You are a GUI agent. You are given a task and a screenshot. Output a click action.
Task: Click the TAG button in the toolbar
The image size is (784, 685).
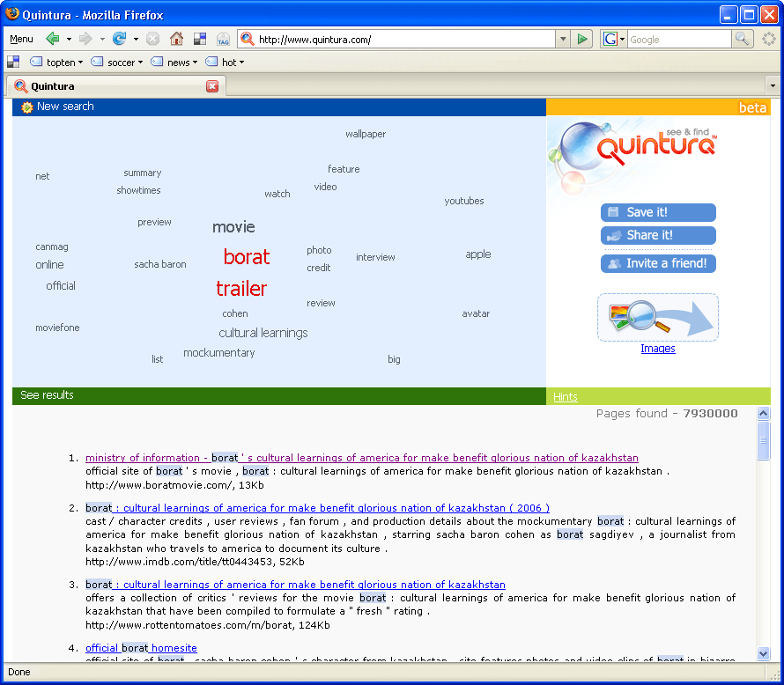click(223, 39)
